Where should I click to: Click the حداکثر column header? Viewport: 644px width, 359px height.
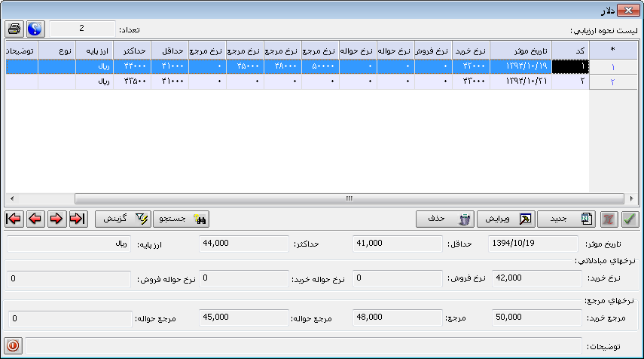(x=132, y=51)
